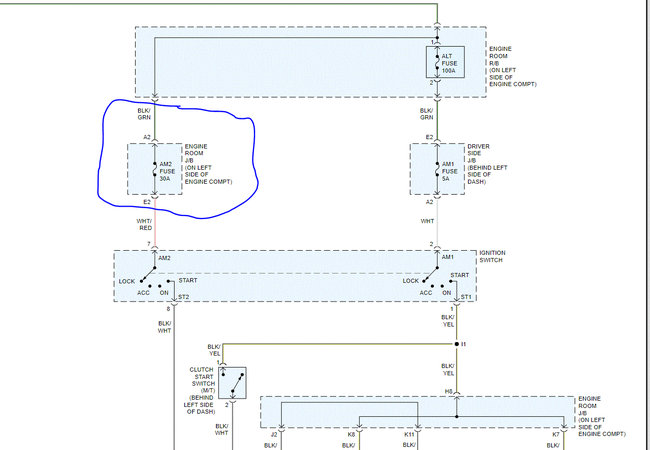Select ENGINE ROOM J/B label beside AM2 fuse
The height and width of the screenshot is (450, 650).
[208, 164]
